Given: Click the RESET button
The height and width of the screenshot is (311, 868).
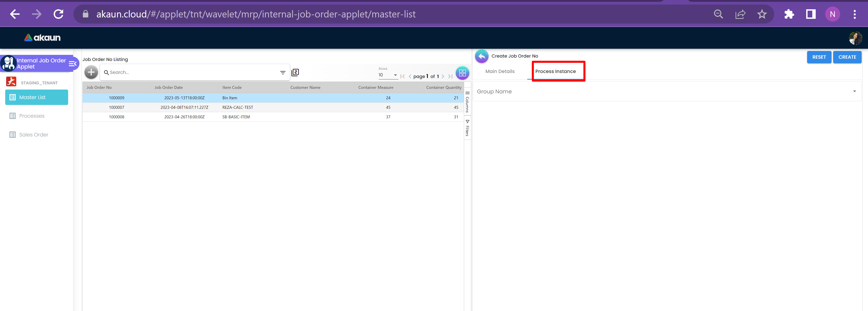Looking at the screenshot, I should [819, 57].
